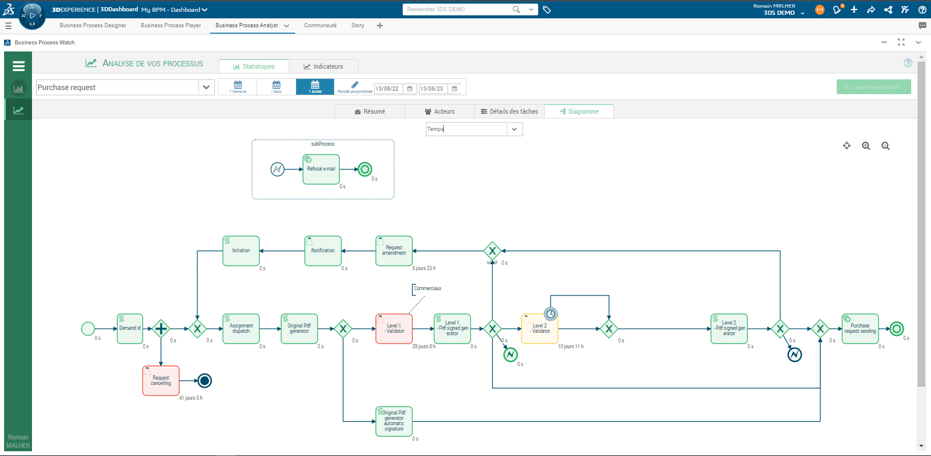931x456 pixels.
Task: Open the search scope dropdown arrow
Action: click(x=531, y=10)
